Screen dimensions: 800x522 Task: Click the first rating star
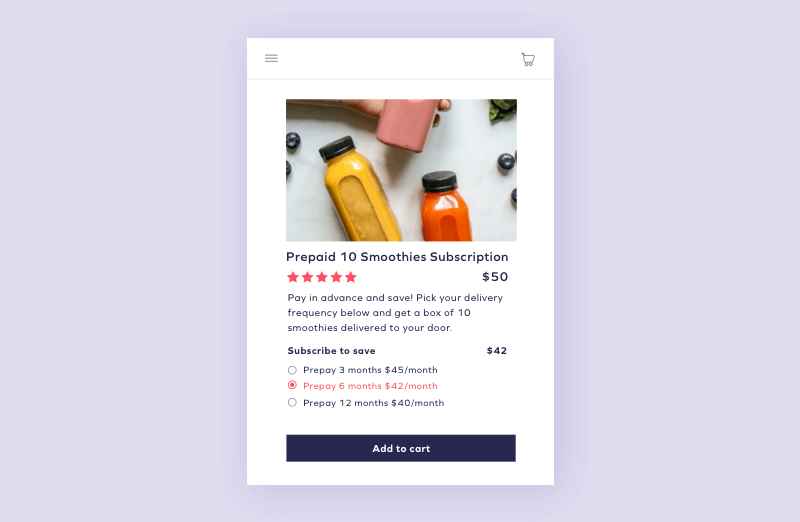(293, 277)
